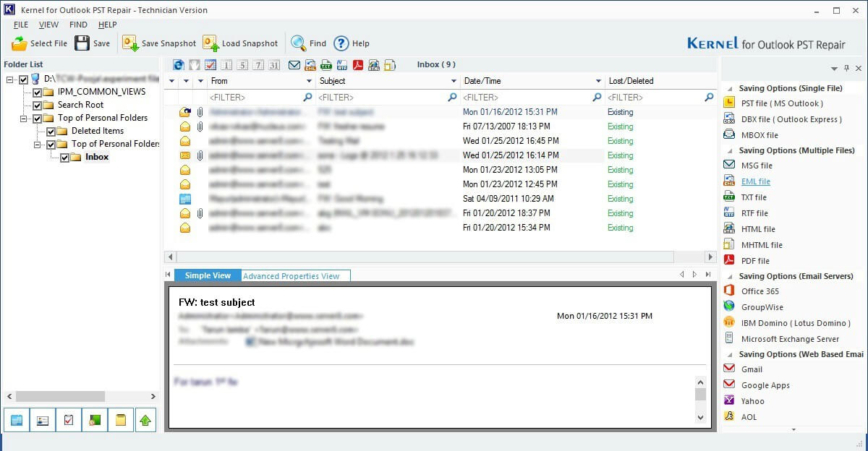Screen dimensions: 868x451
Task: Open the FIND menu
Action: click(78, 25)
